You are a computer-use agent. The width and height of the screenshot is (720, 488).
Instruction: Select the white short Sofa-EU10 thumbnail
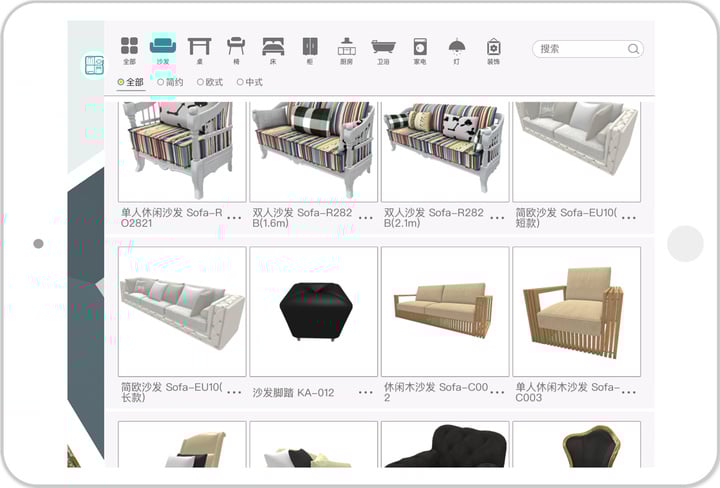coord(576,151)
